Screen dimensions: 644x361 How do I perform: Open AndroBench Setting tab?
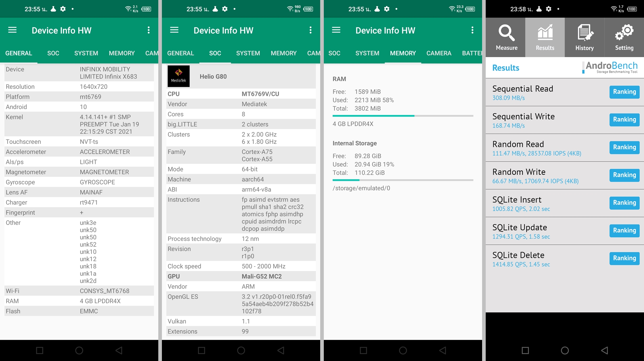pos(624,37)
